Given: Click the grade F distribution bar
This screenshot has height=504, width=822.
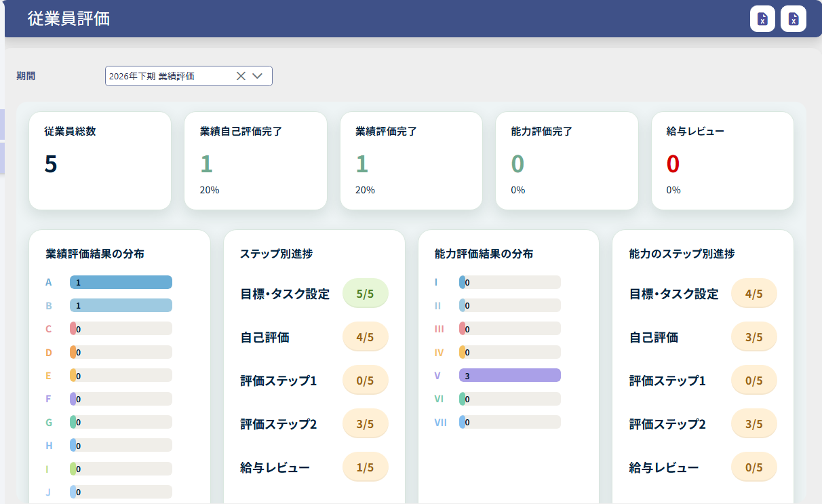Looking at the screenshot, I should (x=121, y=399).
